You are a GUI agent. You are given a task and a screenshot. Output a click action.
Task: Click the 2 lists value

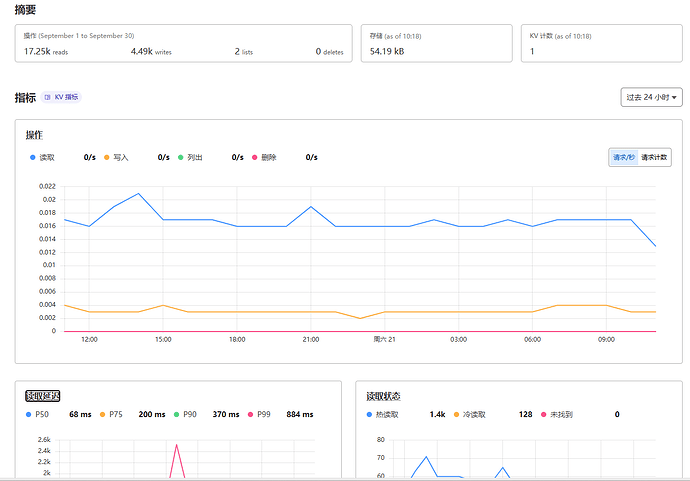244,51
